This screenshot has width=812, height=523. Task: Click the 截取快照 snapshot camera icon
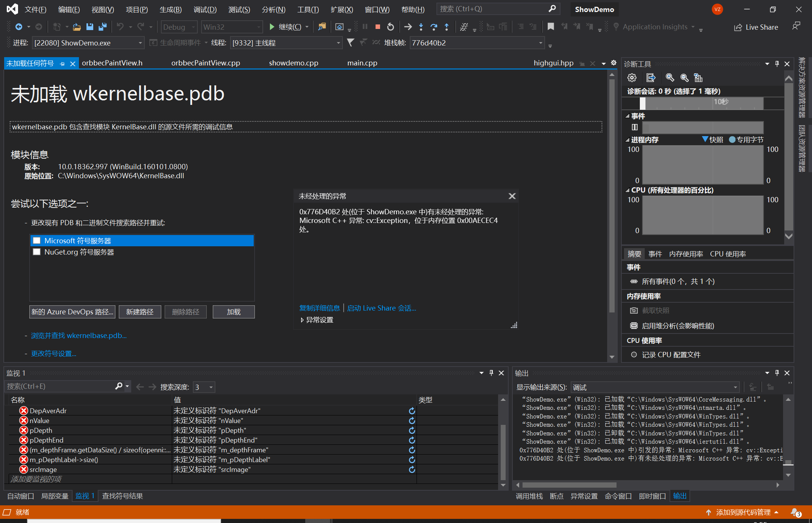pyautogui.click(x=634, y=311)
